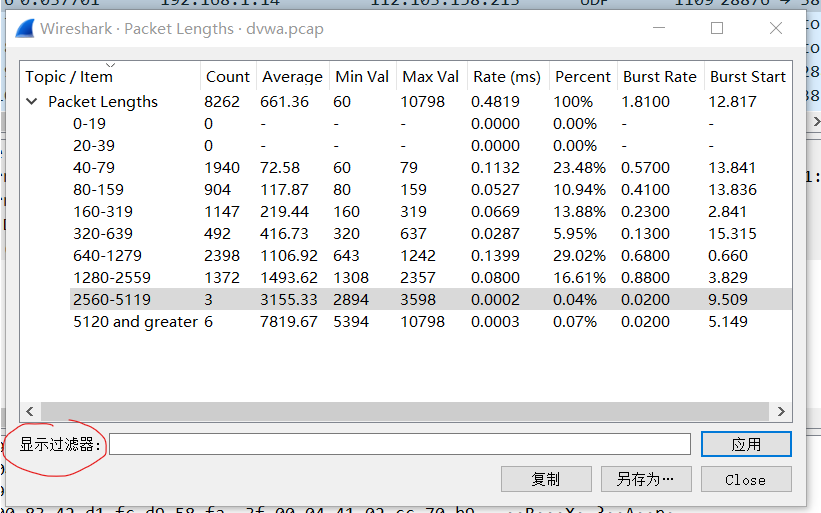
Task: Click the percent 23.48% cell
Action: pyautogui.click(x=579, y=168)
